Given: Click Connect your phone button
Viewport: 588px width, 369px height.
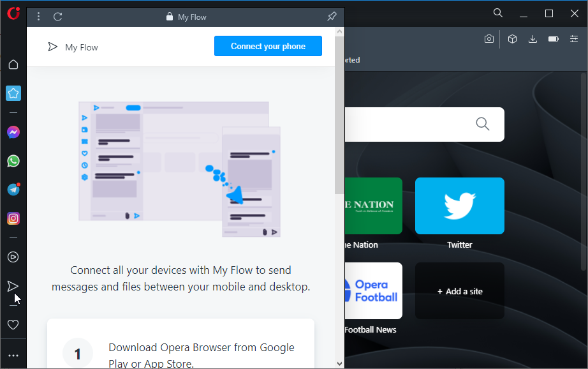Looking at the screenshot, I should [268, 46].
